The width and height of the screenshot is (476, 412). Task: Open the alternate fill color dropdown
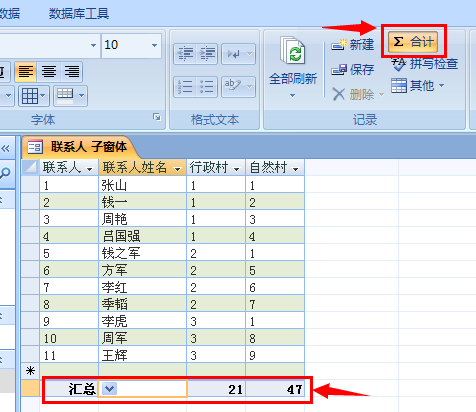click(70, 96)
